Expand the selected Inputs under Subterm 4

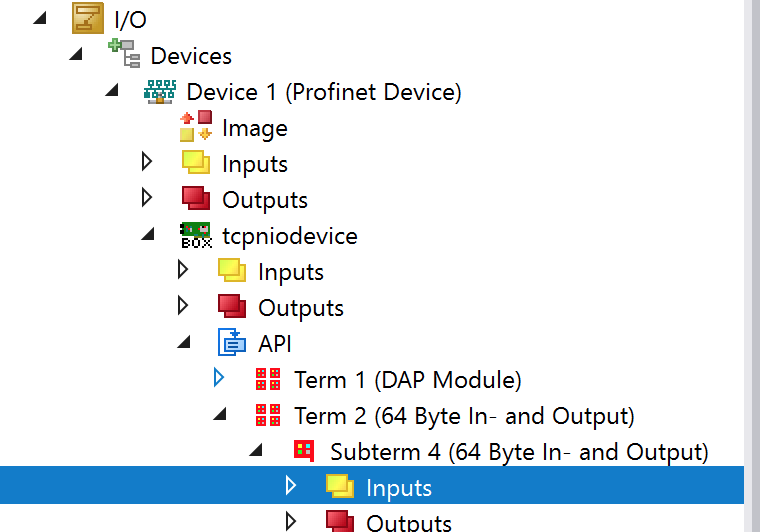coord(291,485)
